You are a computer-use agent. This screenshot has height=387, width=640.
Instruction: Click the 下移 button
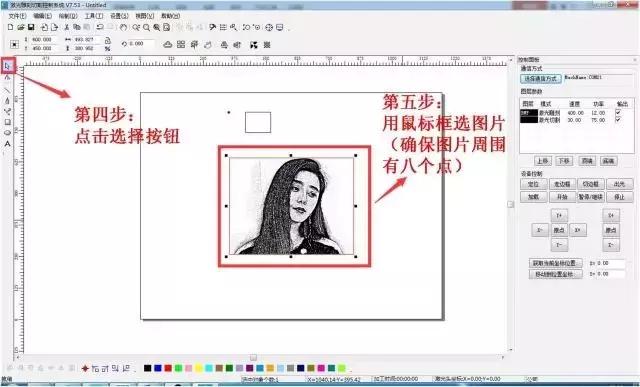tap(564, 161)
